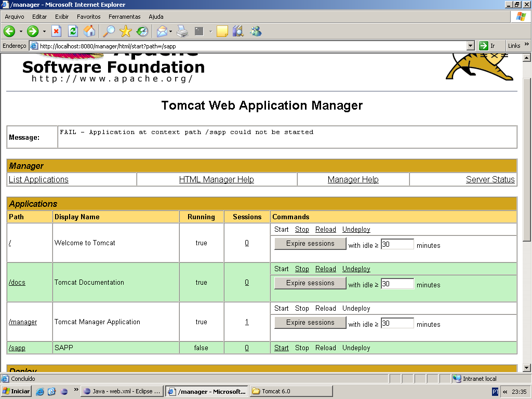Focus idle minutes field for / application
Screen dimensions: 532x399
pos(397,244)
